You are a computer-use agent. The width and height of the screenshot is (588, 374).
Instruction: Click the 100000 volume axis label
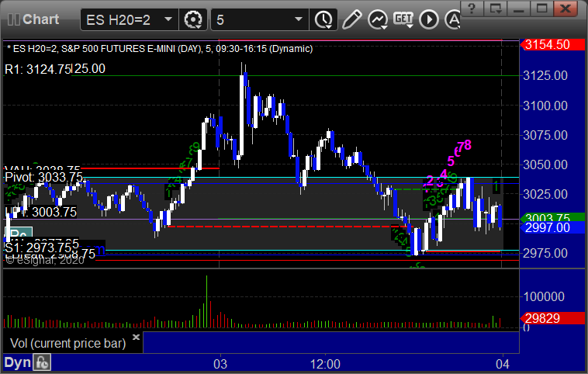(544, 296)
